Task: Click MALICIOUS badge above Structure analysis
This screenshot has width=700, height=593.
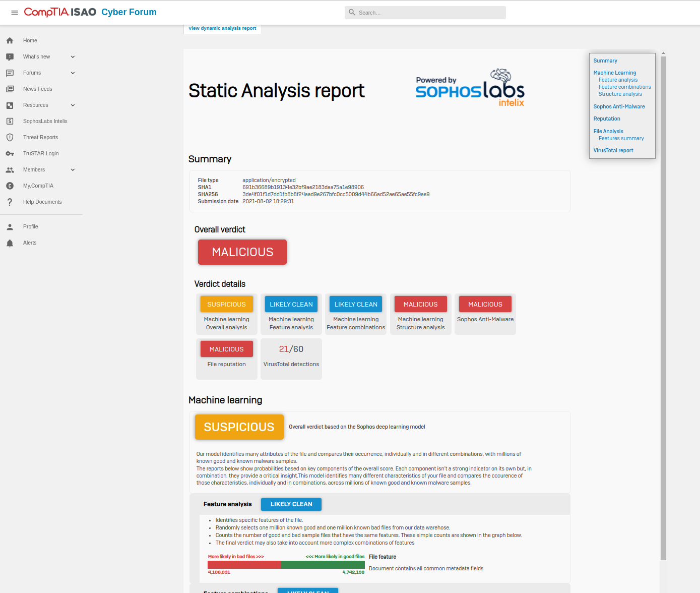Action: coord(421,304)
